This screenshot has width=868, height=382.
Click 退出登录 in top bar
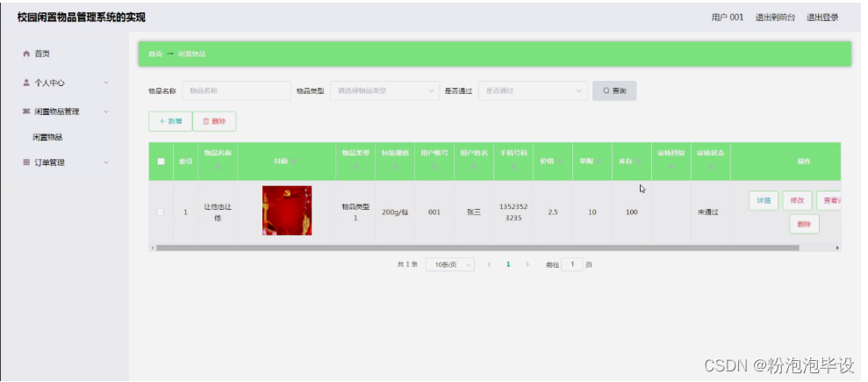[x=822, y=18]
